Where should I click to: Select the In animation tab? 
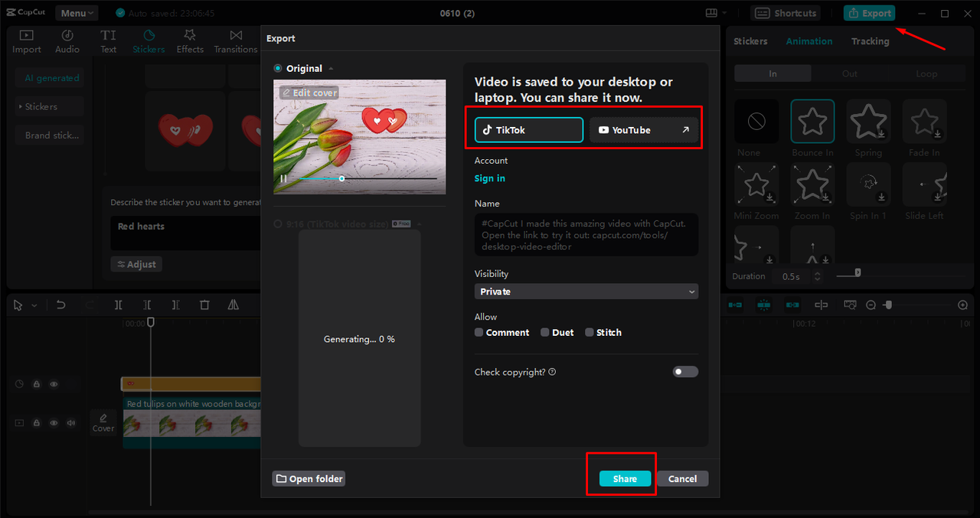pos(773,73)
